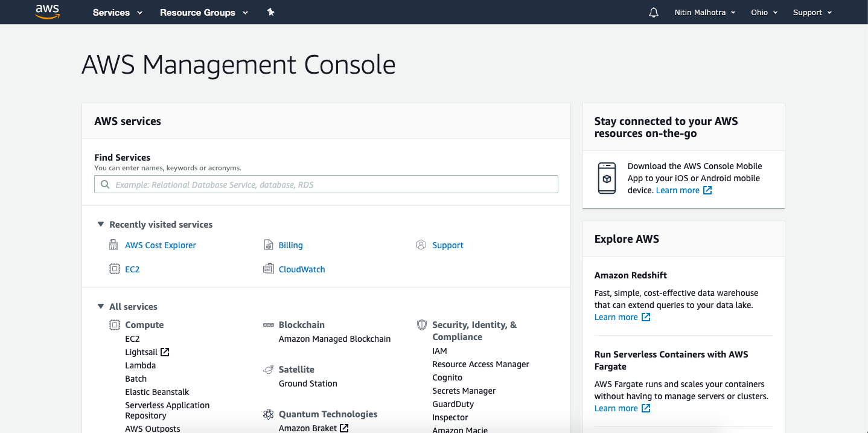Click Learn more for the mobile app
This screenshot has width=868, height=433.
677,190
